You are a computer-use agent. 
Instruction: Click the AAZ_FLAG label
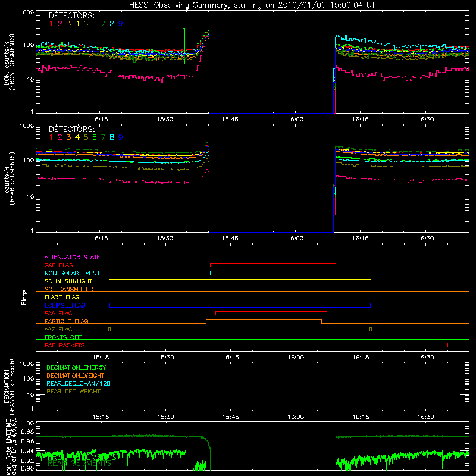point(58,329)
